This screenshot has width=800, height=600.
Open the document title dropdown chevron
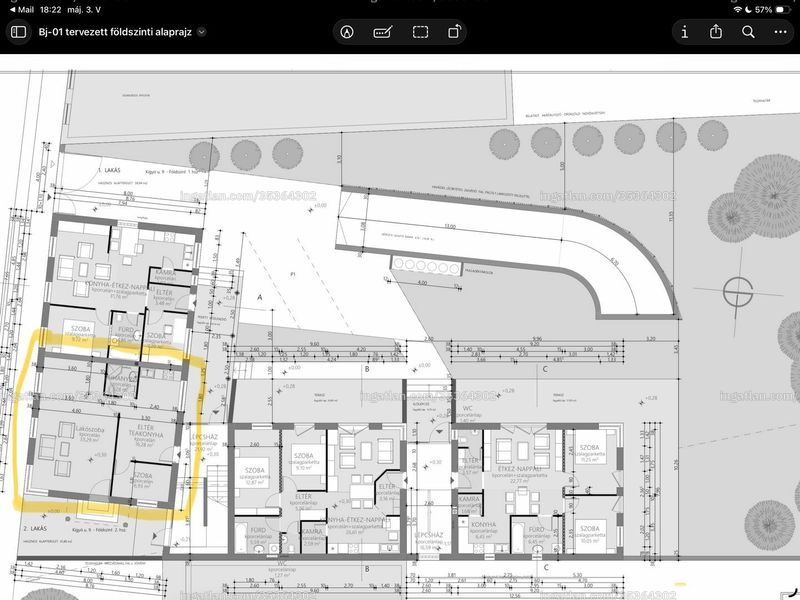coord(202,32)
